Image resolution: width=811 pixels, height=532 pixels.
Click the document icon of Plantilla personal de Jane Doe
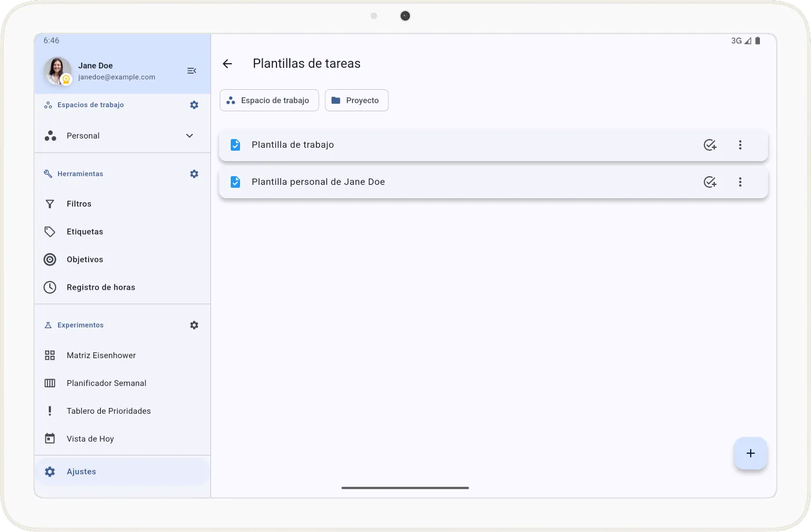(x=235, y=182)
